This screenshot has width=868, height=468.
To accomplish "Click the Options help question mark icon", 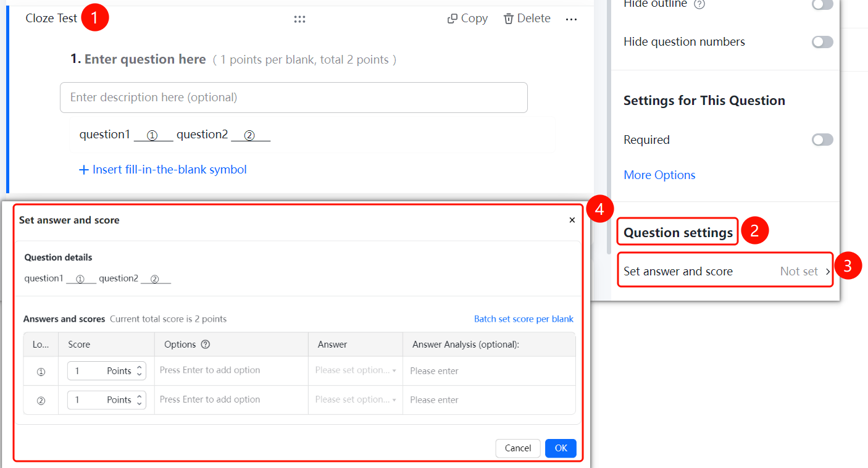I will click(206, 345).
